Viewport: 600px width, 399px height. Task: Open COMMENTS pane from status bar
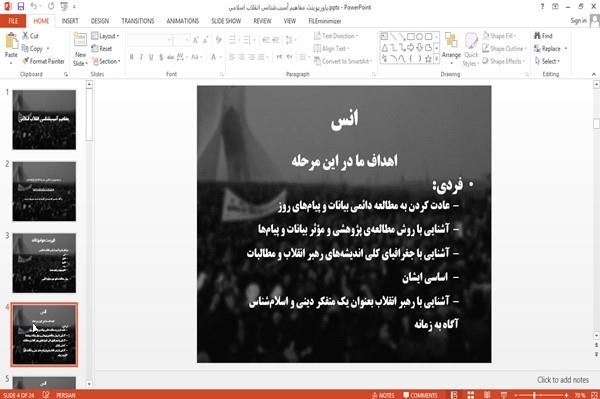(x=420, y=395)
